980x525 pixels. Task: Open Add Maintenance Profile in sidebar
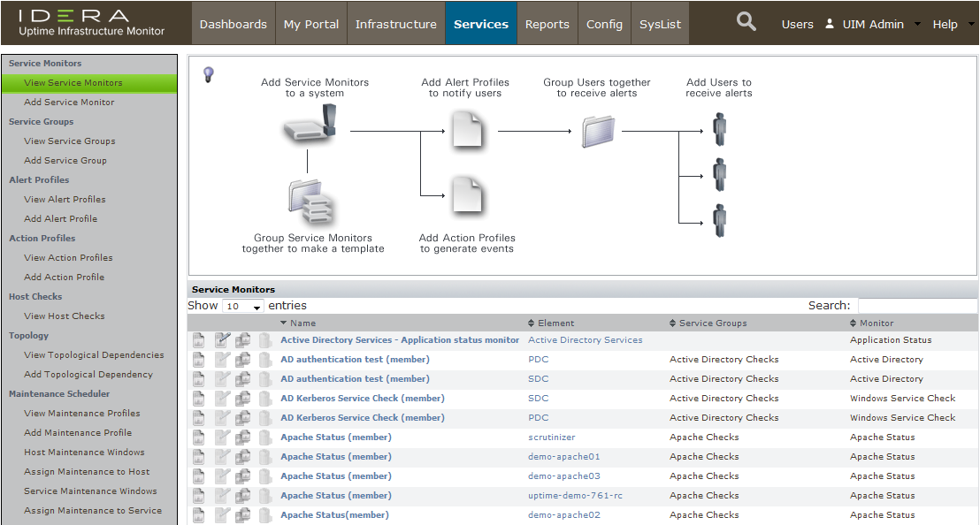coord(78,432)
